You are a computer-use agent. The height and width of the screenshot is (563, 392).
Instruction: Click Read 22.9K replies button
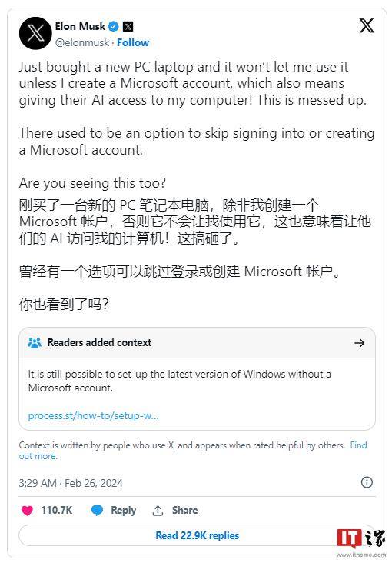tap(197, 535)
